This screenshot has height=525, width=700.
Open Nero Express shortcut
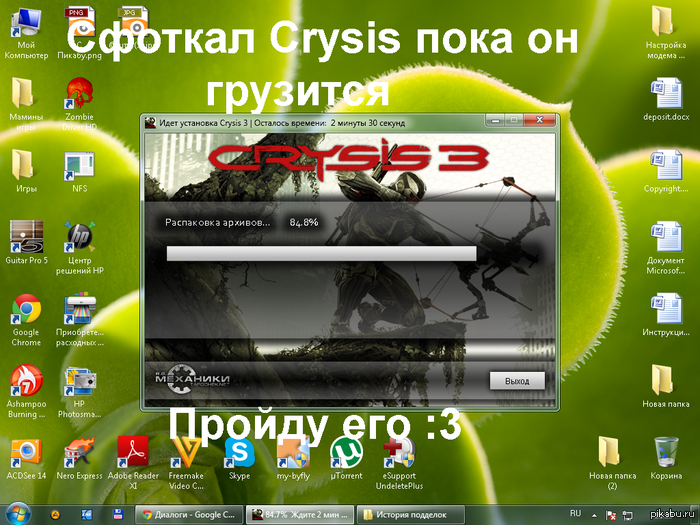coord(79,453)
